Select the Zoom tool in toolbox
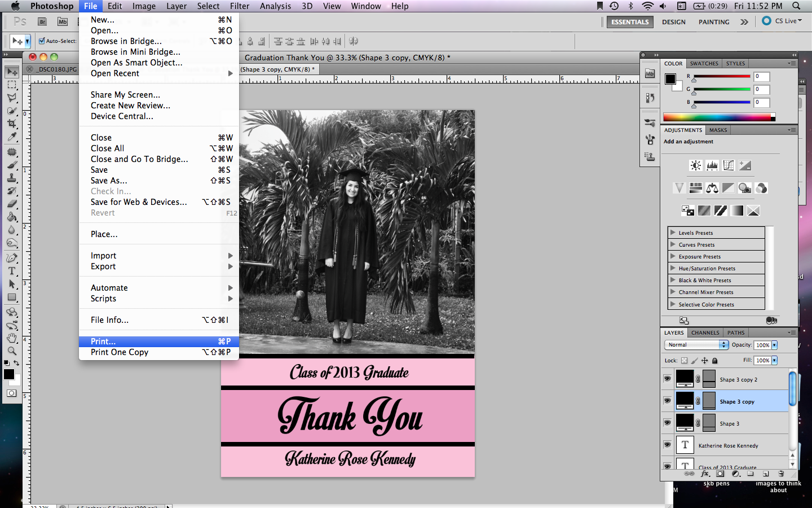812x508 pixels. click(x=12, y=351)
